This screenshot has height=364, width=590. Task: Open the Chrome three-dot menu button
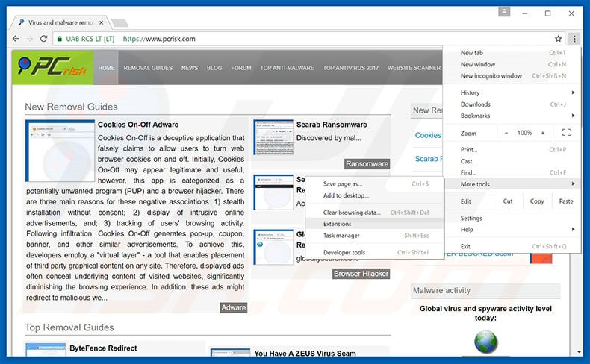[574, 39]
